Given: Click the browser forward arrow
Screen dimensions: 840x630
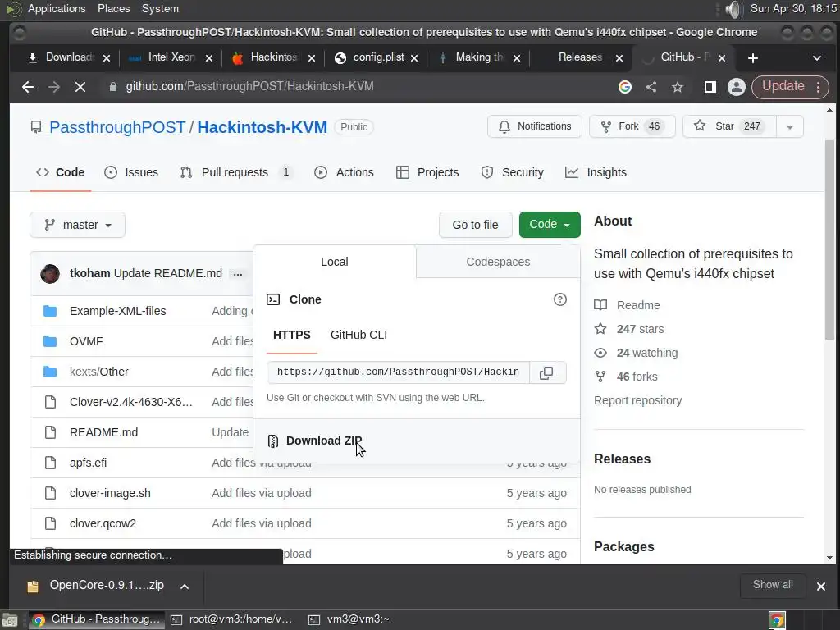Looking at the screenshot, I should point(54,87).
